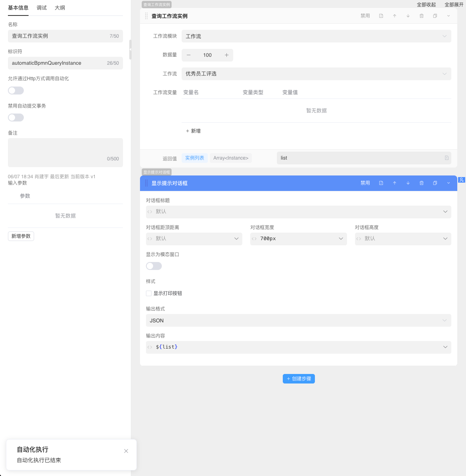466x476 pixels.
Task: Open the 输出格式 JSON dropdown
Action: click(298, 320)
